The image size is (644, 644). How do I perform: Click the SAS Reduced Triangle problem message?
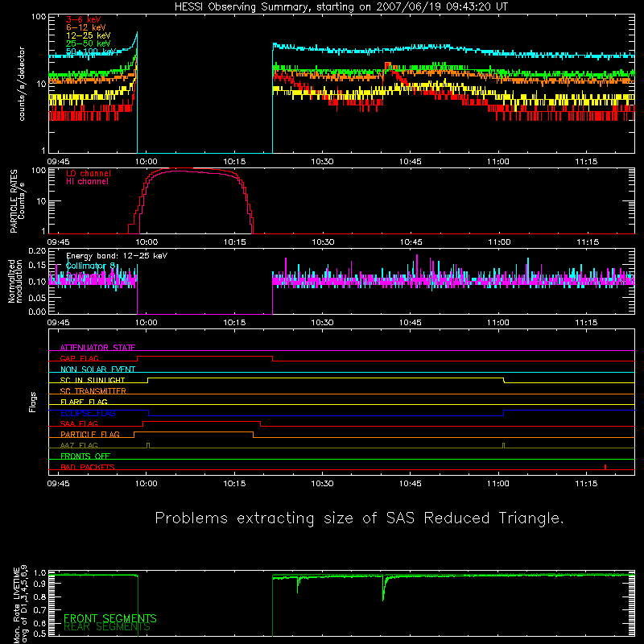(359, 518)
